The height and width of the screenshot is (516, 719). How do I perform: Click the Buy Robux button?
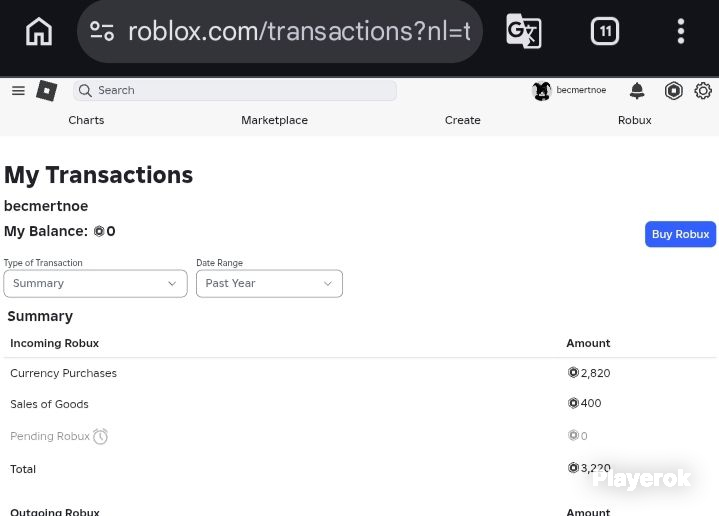tap(680, 234)
